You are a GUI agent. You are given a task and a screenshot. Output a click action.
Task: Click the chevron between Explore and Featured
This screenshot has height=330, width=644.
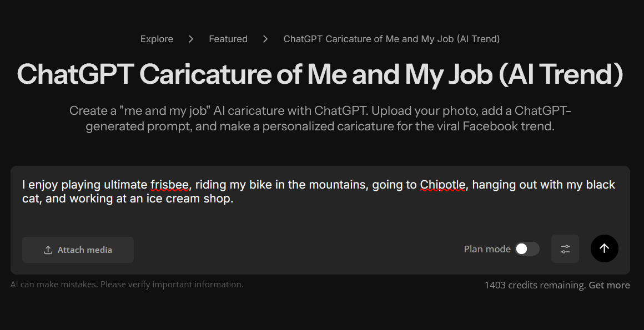click(191, 39)
